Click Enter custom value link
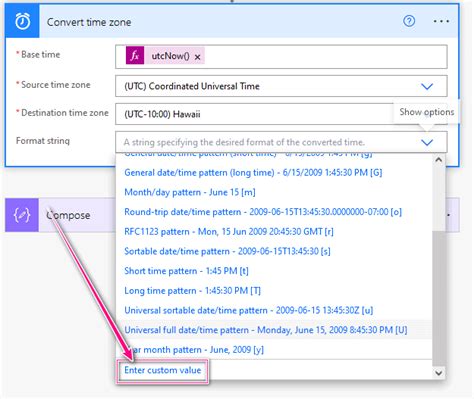 (x=163, y=370)
